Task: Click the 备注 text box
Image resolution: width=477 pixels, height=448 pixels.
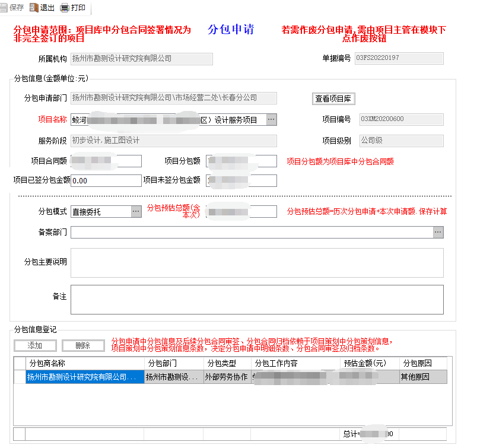Action: tap(256, 299)
